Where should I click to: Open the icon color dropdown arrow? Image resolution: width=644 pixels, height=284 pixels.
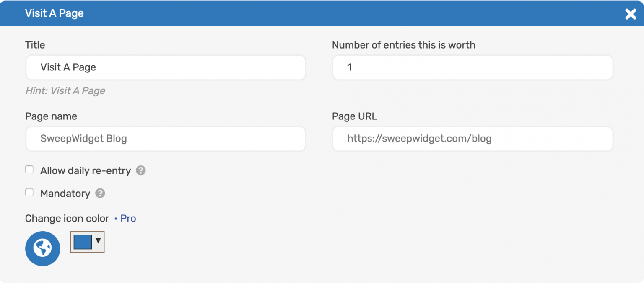point(98,242)
